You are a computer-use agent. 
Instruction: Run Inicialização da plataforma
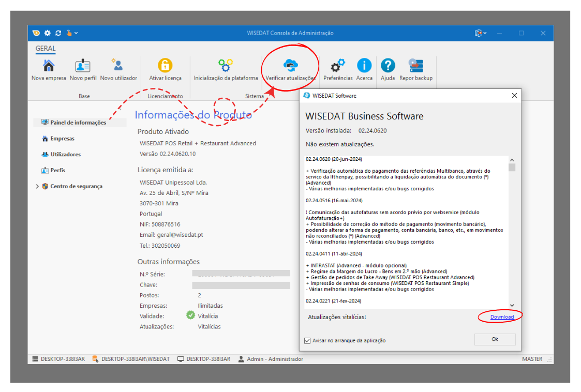pyautogui.click(x=226, y=66)
